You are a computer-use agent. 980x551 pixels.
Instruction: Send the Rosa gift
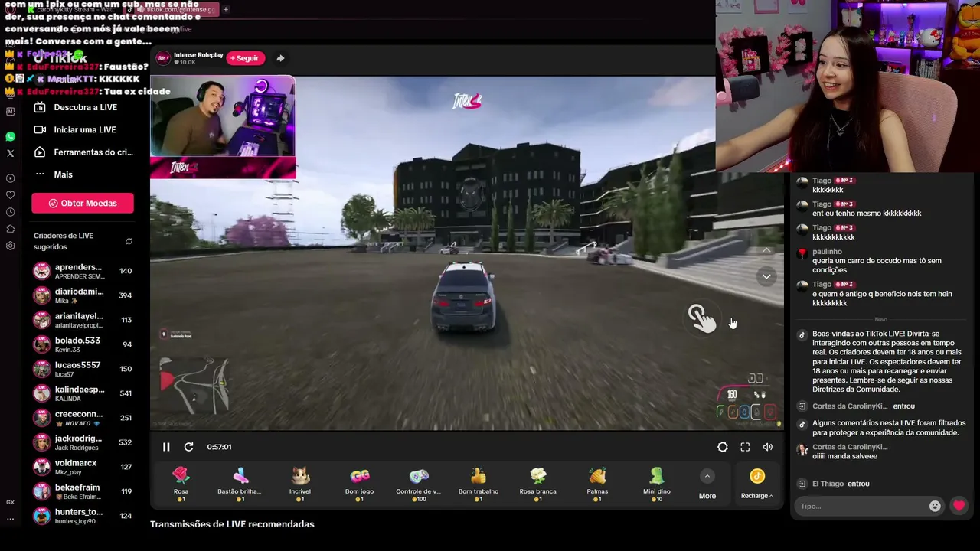pyautogui.click(x=181, y=484)
